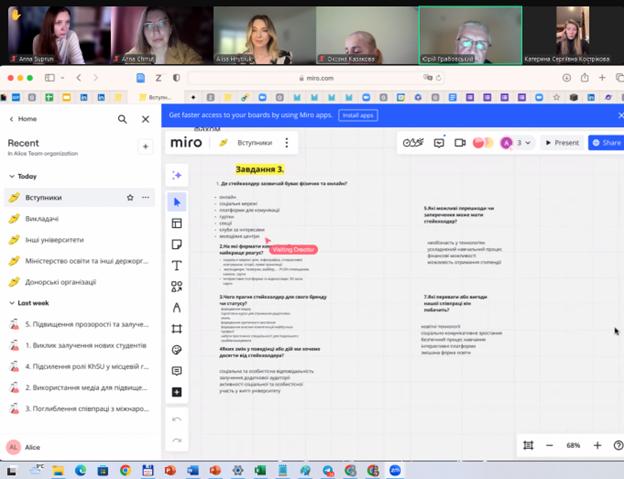Choose the Text tool

[x=177, y=265]
